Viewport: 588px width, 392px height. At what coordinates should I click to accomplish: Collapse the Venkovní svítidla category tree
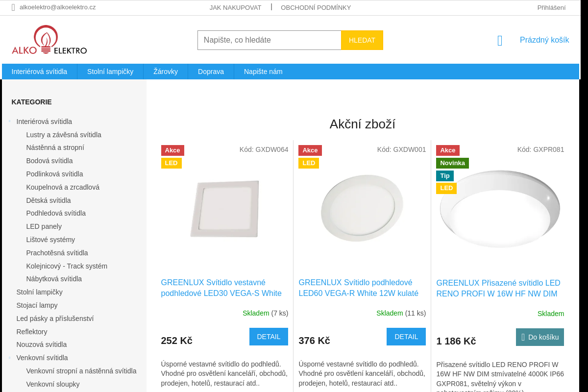click(x=9, y=358)
